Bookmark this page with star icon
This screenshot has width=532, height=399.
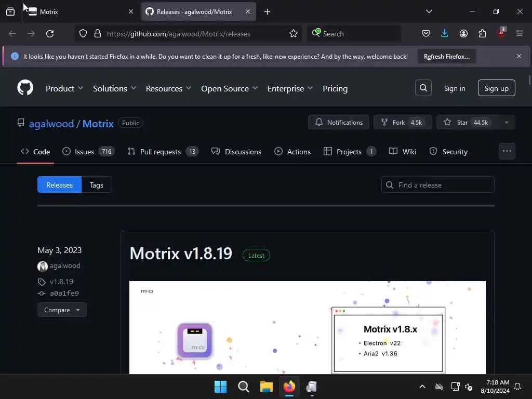294,34
